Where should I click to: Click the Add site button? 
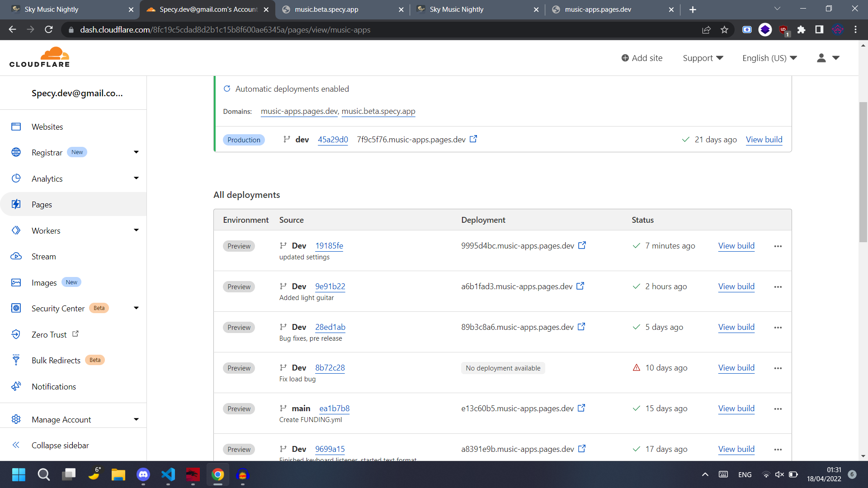642,58
